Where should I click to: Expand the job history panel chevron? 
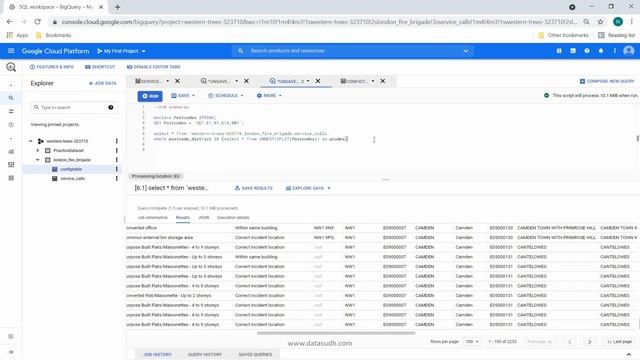coord(629,354)
